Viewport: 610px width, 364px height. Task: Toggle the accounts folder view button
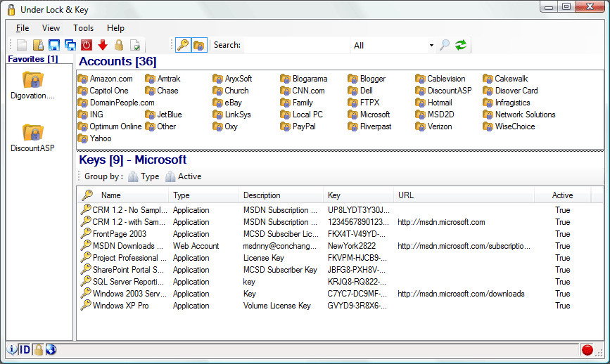(x=199, y=45)
